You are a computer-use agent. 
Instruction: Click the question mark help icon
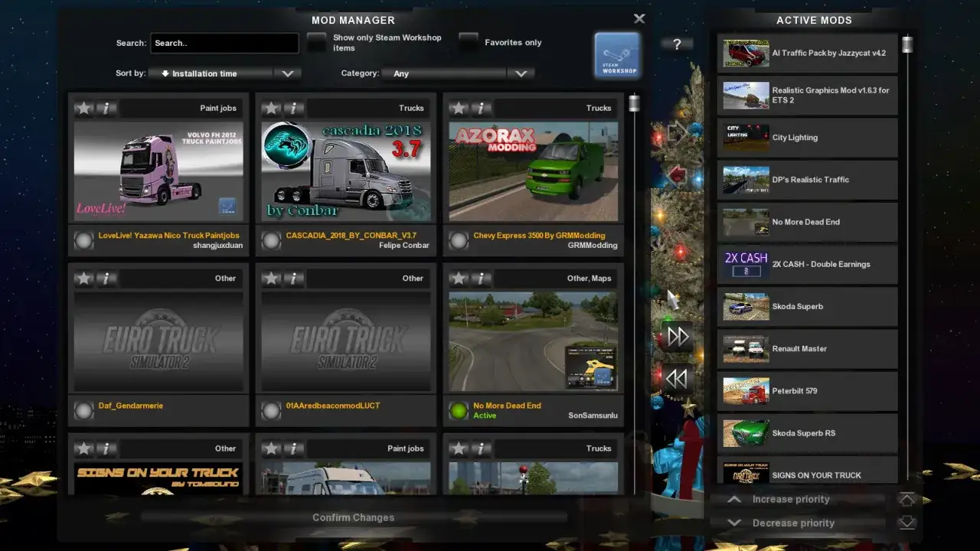677,44
